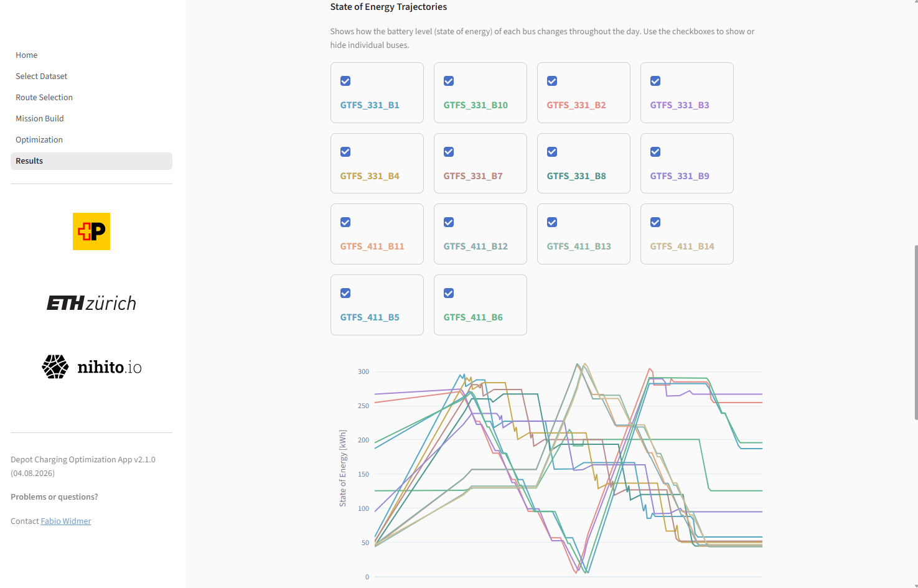918x588 pixels.
Task: Toggle the GTFS_331_B8 checkbox
Action: tap(552, 152)
